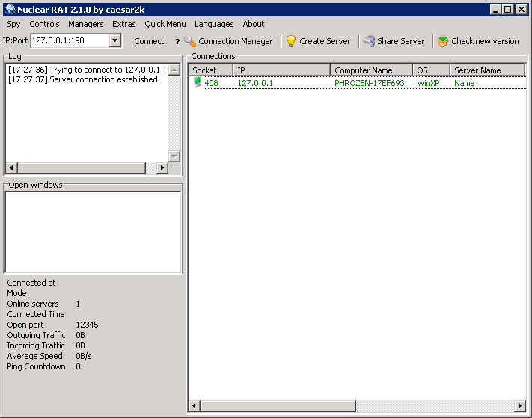The height and width of the screenshot is (418, 532).
Task: Open the Quick Menu menu
Action: coord(165,24)
